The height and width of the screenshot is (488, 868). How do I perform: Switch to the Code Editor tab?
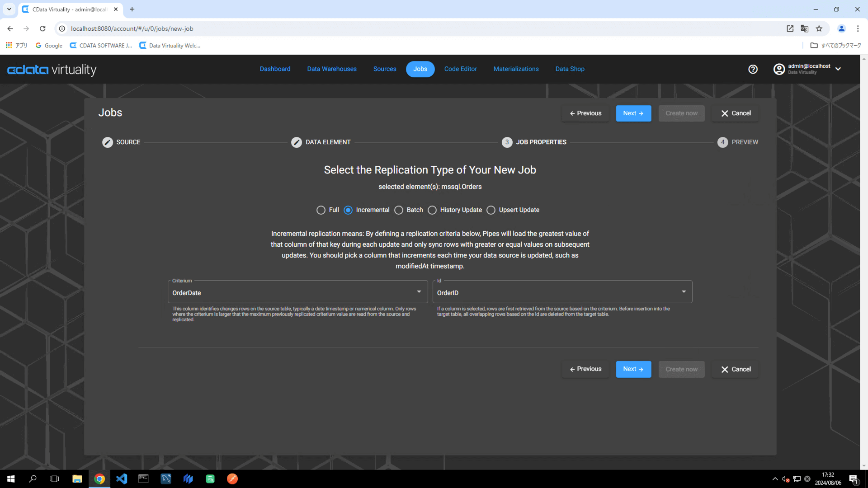click(x=460, y=69)
